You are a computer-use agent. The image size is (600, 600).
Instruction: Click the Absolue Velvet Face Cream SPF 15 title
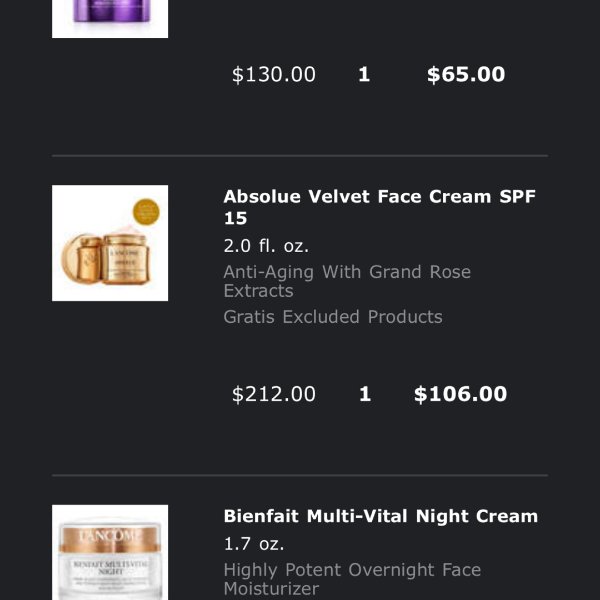pos(379,207)
